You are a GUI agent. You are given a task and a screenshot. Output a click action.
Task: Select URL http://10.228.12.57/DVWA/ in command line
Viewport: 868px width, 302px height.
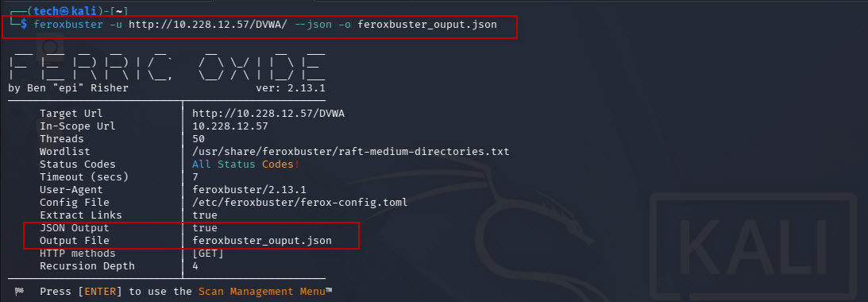tap(208, 25)
